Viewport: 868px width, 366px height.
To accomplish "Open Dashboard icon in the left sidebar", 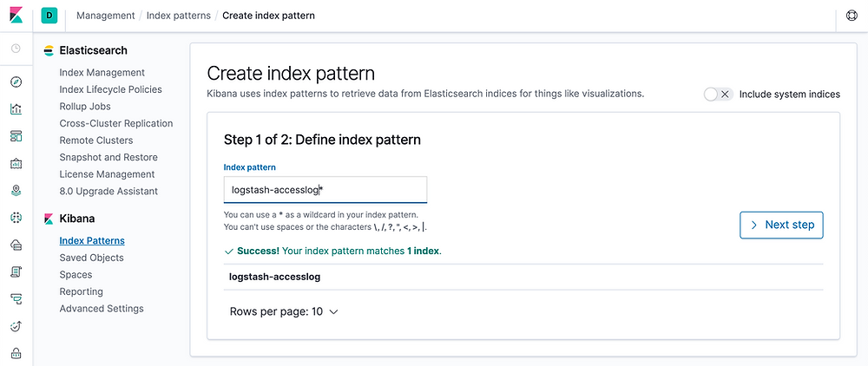I will point(16,136).
